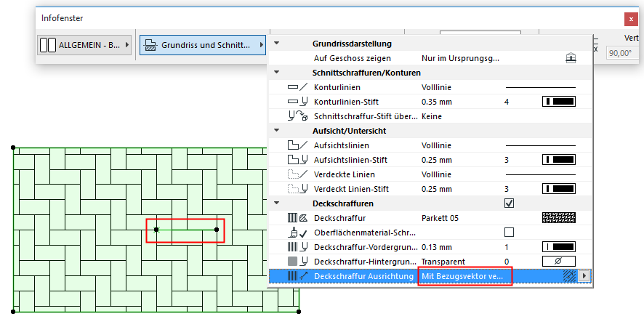Click the Aufsichtslinien line icon
The width and height of the screenshot is (644, 319).
297,145
